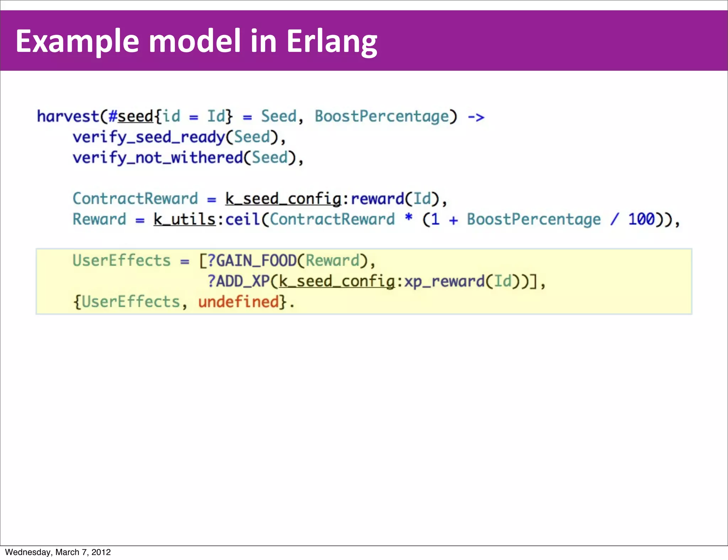Click the 'ContractReward' variable being assigned
This screenshot has height=560, width=728.
click(x=135, y=199)
